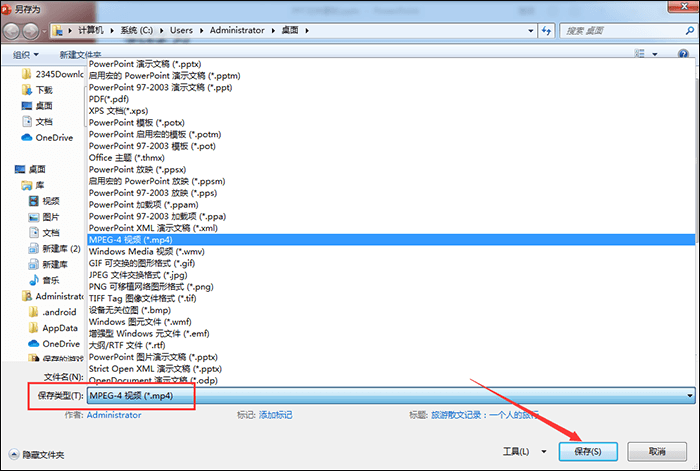
Task: Edit the 标题 field 旅游散文记录
Action: (x=485, y=415)
